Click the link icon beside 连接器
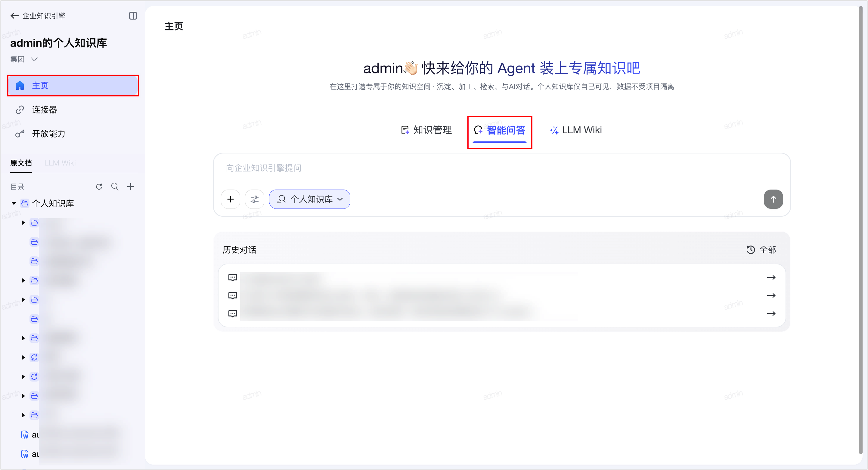The width and height of the screenshot is (868, 470). pyautogui.click(x=20, y=110)
